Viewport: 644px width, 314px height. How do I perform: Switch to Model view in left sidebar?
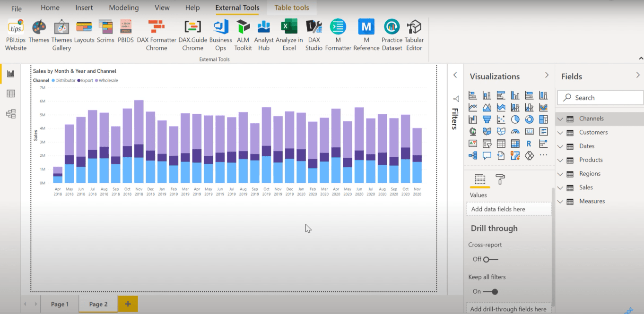[10, 114]
